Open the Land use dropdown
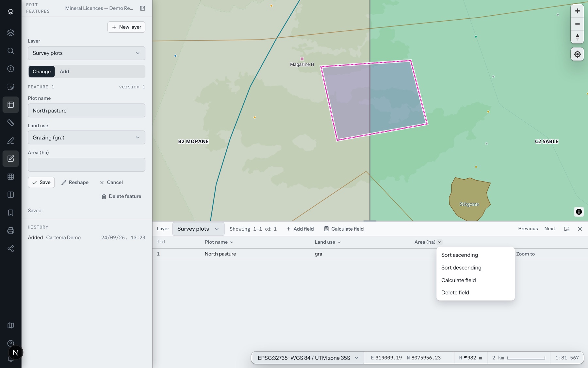The image size is (588, 368). point(87,138)
